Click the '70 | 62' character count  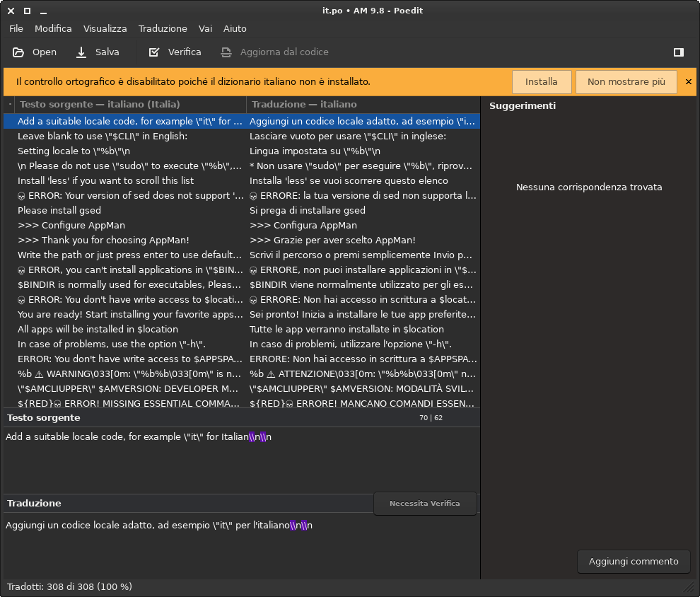coord(431,418)
